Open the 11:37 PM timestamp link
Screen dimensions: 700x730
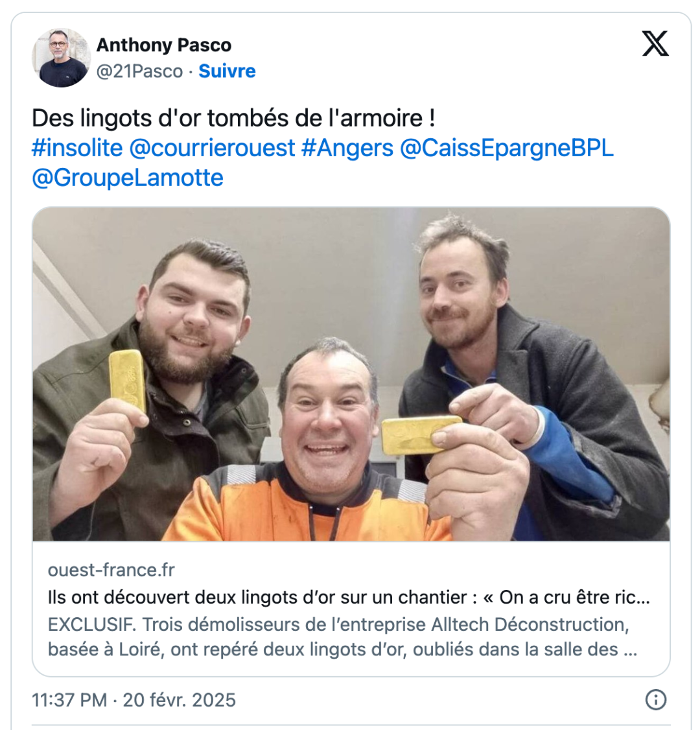[134, 700]
